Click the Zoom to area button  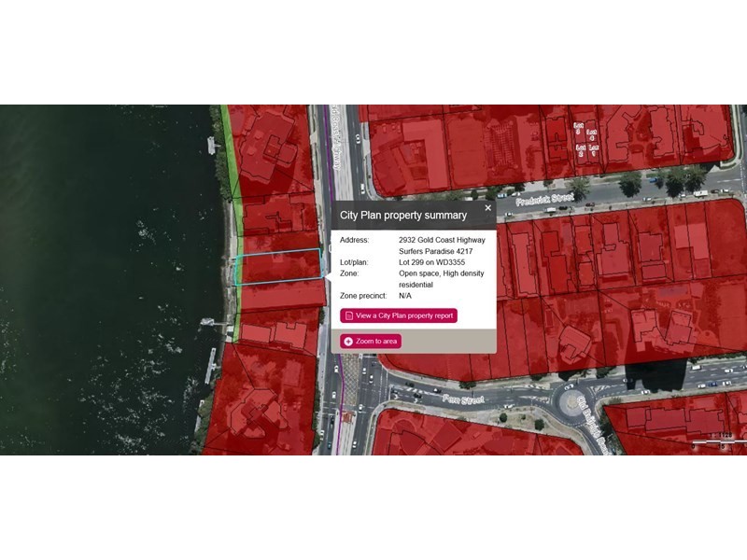371,342
